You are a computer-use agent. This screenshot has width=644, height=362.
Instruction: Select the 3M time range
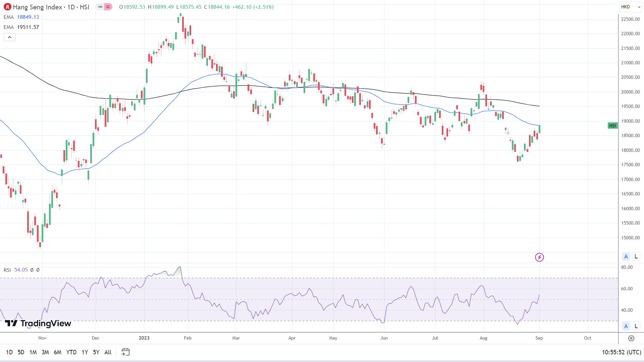coord(45,352)
